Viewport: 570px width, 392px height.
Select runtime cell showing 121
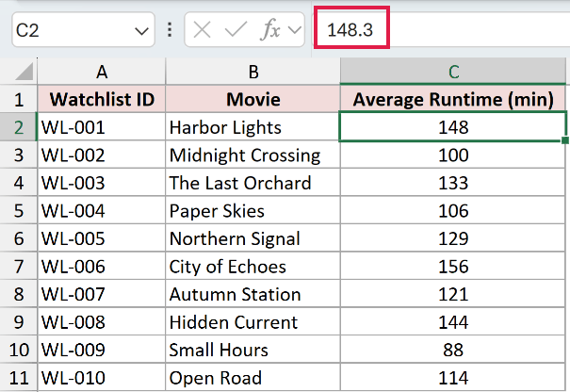453,294
